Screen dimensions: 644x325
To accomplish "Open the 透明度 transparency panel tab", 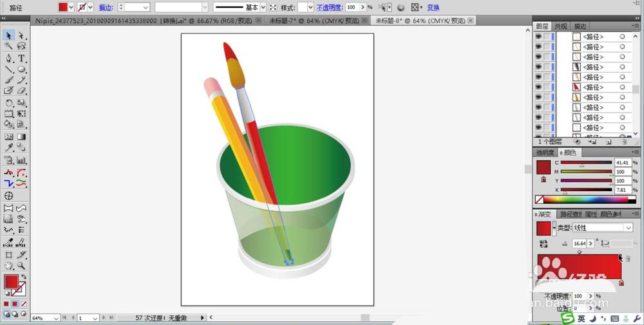I will coord(545,153).
